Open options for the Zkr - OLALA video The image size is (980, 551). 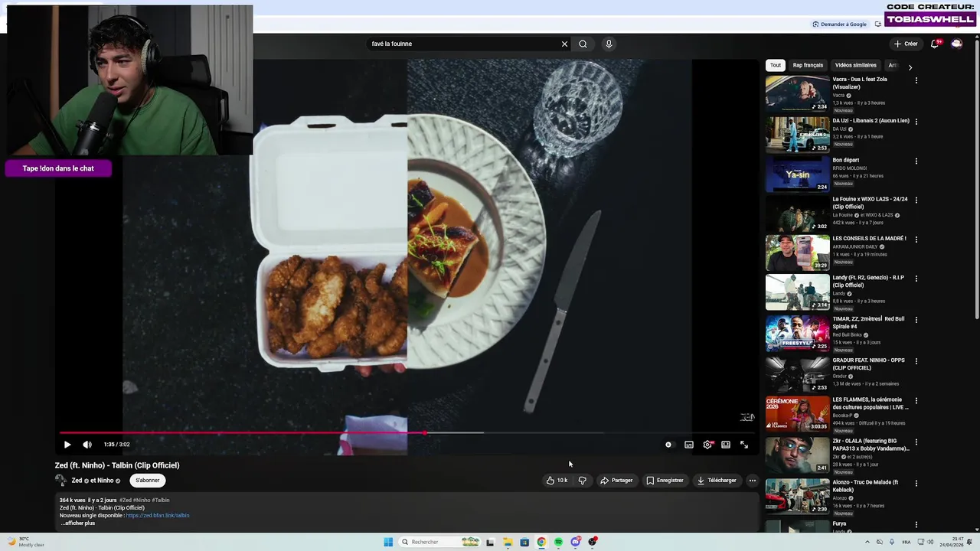pyautogui.click(x=916, y=442)
